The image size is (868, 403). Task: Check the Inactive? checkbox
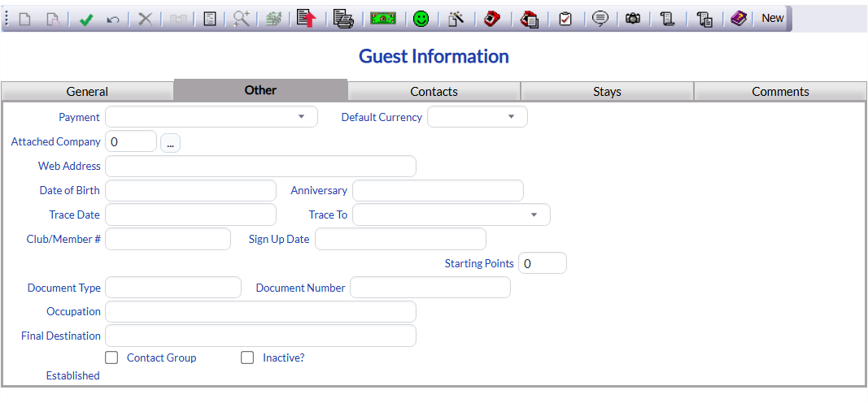pyautogui.click(x=247, y=357)
